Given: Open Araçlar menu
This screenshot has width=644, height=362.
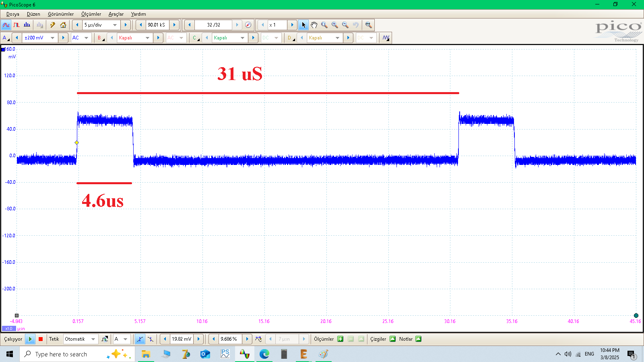Looking at the screenshot, I should (116, 14).
